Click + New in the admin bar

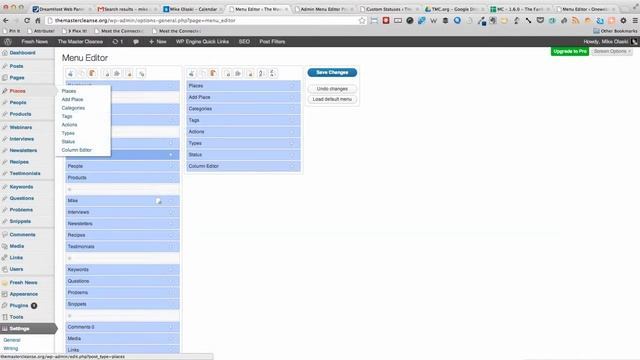click(158, 42)
